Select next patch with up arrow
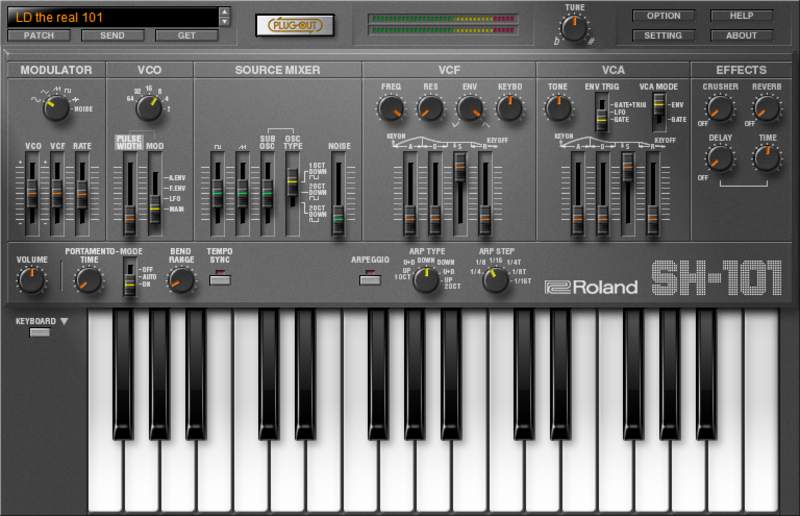Viewport: 800px width, 516px height. click(224, 12)
